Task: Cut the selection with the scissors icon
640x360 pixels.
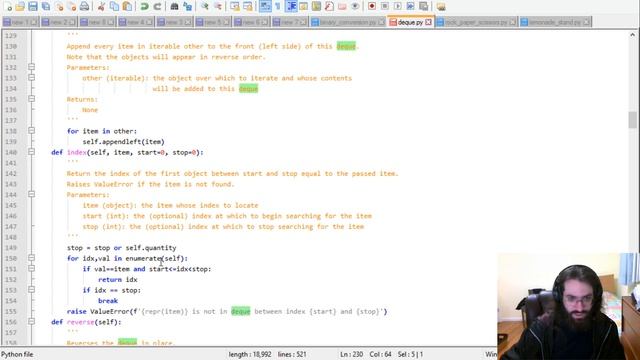Action: (x=102, y=6)
